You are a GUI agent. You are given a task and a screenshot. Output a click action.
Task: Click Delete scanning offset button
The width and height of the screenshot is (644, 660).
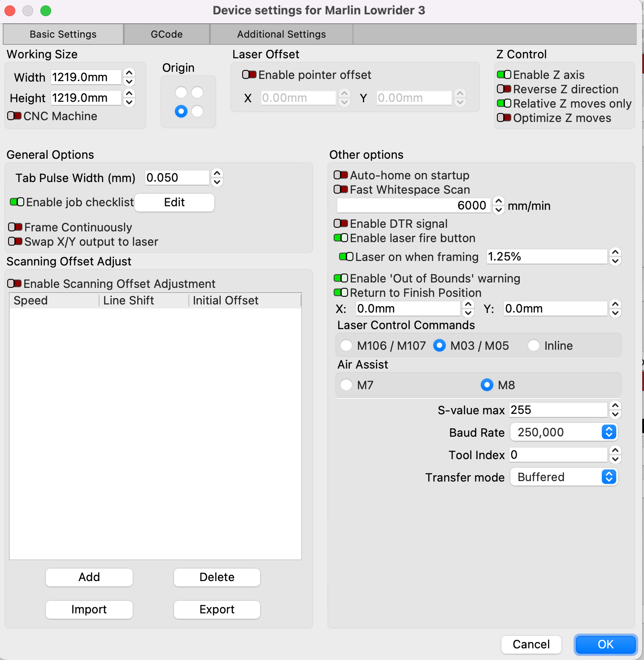[217, 577]
